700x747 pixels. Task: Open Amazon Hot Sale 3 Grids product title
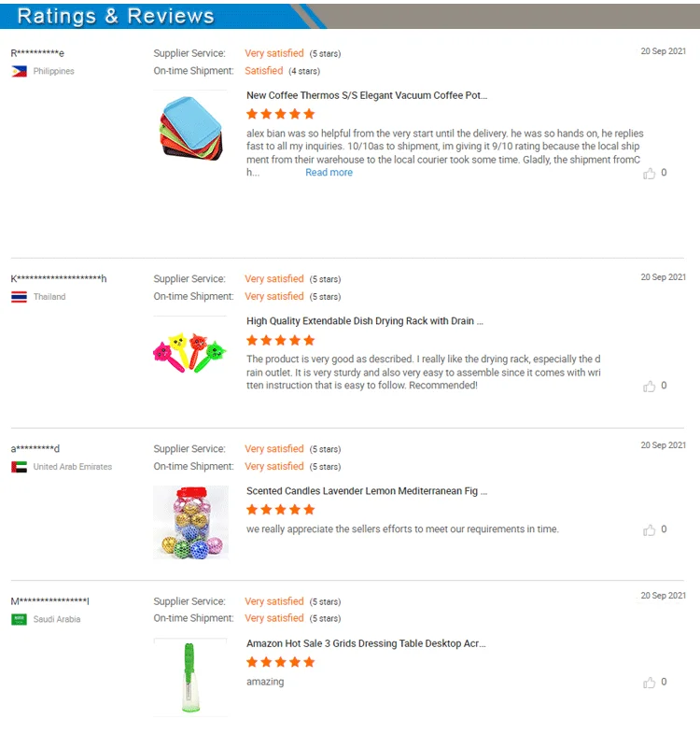pos(366,643)
